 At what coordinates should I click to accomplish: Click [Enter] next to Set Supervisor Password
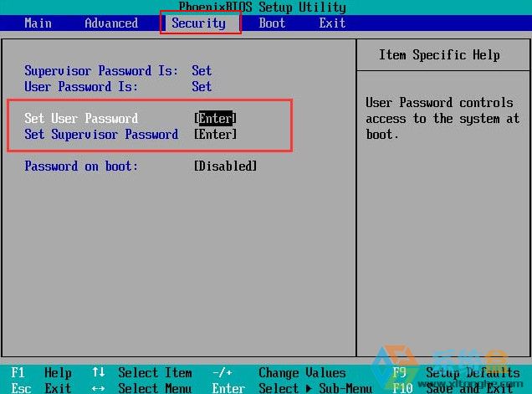click(216, 135)
